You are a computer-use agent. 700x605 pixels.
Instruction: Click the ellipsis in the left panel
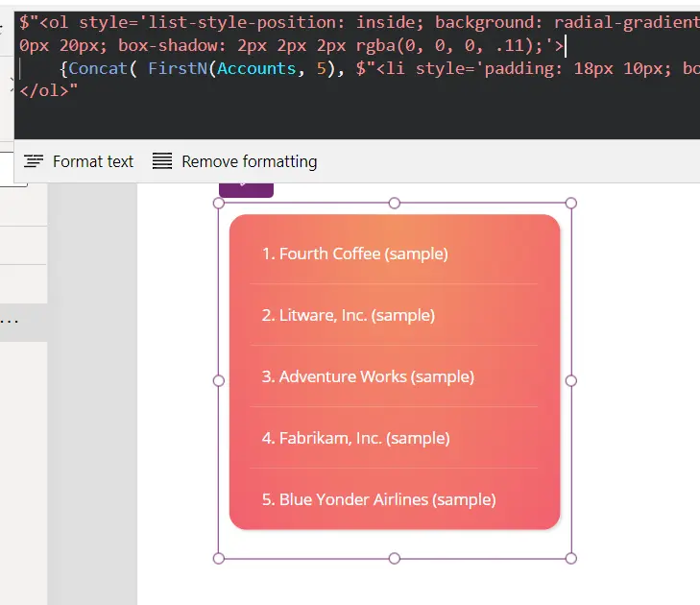point(10,322)
